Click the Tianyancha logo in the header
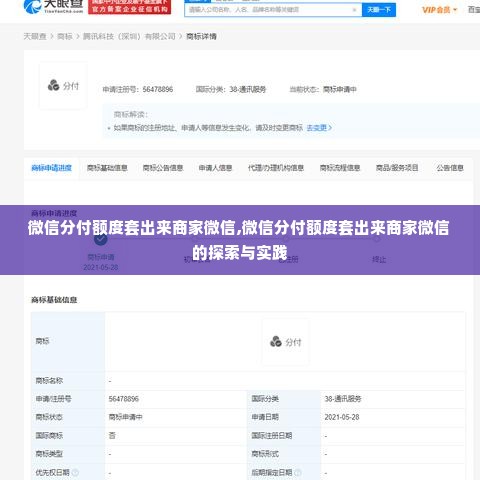Screen dimensions: 480x480 (x=53, y=7)
